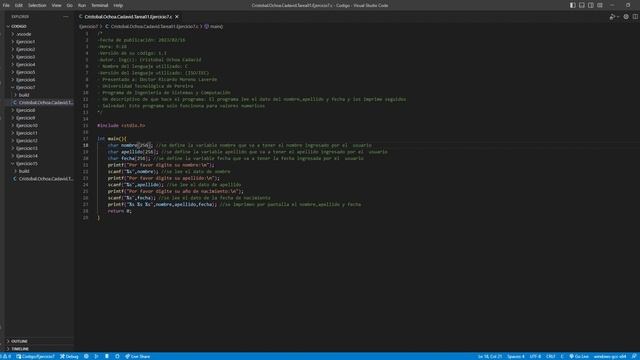Open notifications bell icon
640x360 pixels.
[634, 356]
